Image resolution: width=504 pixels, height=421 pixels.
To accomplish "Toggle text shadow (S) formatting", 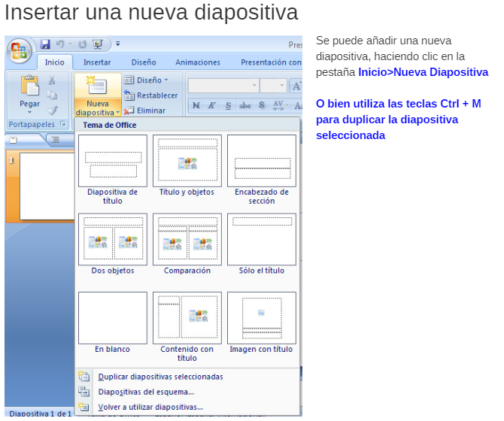I will coord(262,105).
